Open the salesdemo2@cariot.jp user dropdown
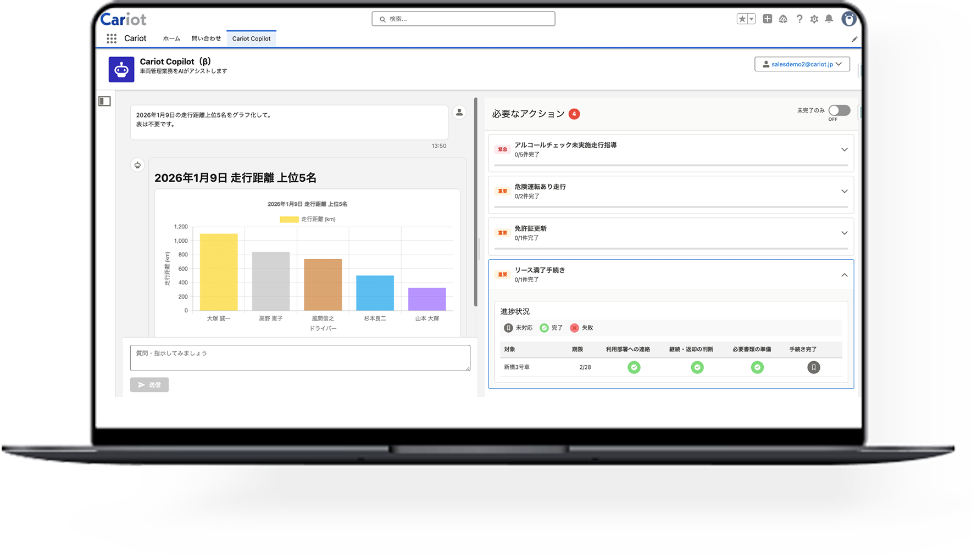 click(x=802, y=64)
